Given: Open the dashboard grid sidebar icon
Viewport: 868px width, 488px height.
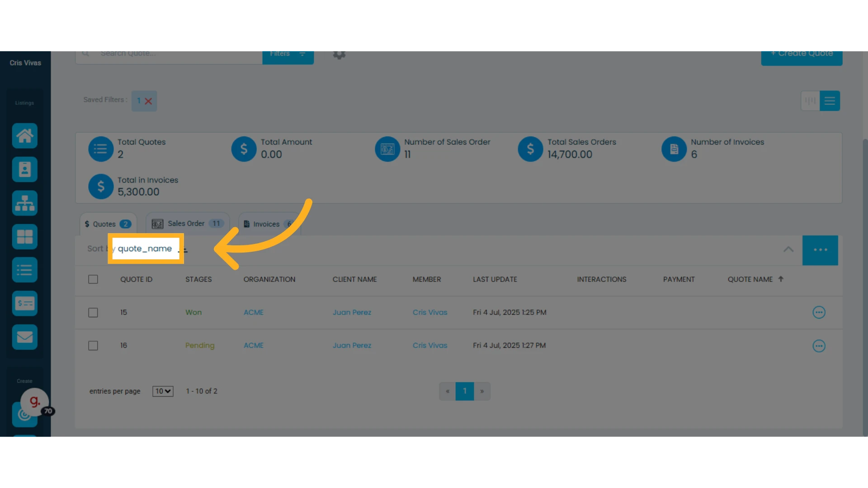Looking at the screenshot, I should [x=24, y=236].
